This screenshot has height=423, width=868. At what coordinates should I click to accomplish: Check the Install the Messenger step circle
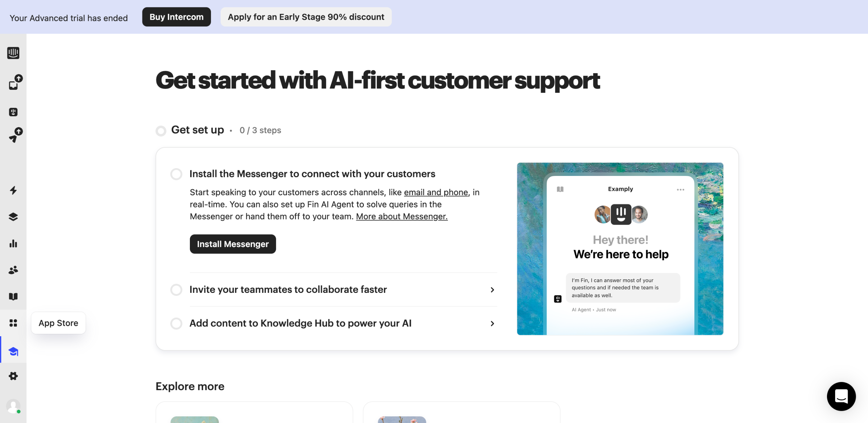176,174
